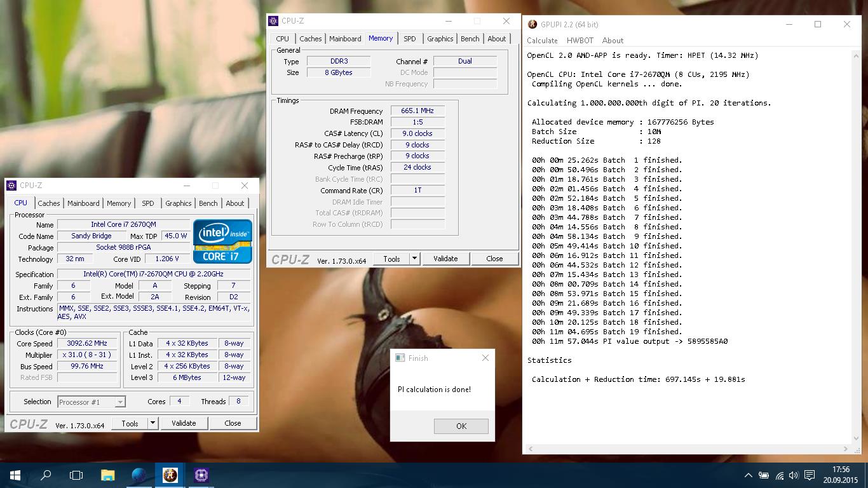This screenshot has width=868, height=488.
Task: Select Memory tab in upper CPU-Z window
Action: 381,38
